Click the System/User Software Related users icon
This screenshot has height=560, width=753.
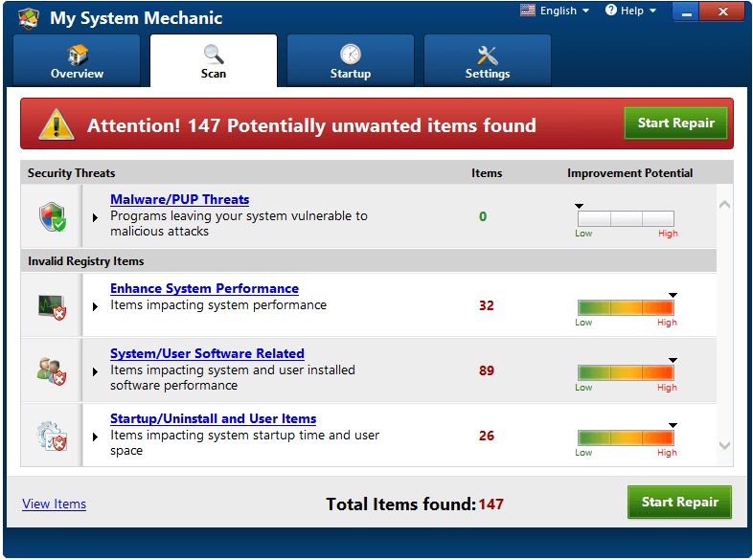(52, 370)
